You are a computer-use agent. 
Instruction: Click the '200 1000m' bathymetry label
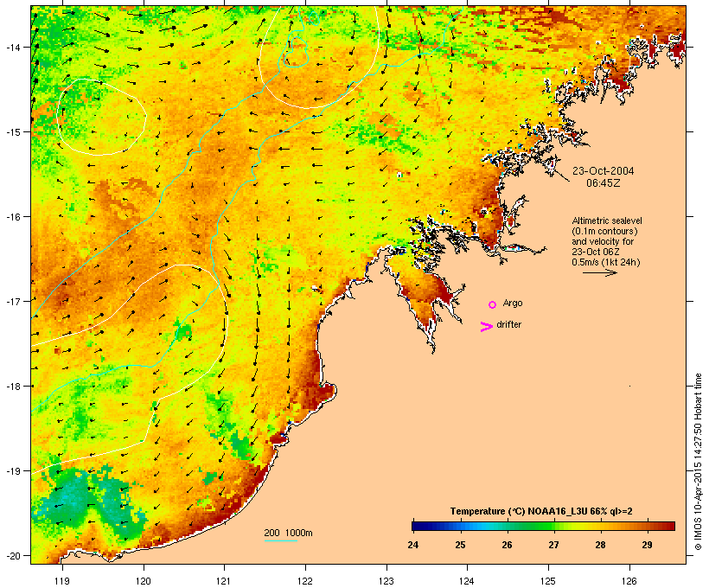click(x=288, y=533)
